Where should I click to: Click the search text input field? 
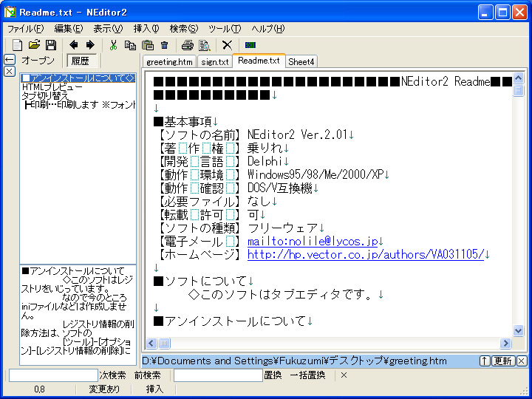click(53, 375)
